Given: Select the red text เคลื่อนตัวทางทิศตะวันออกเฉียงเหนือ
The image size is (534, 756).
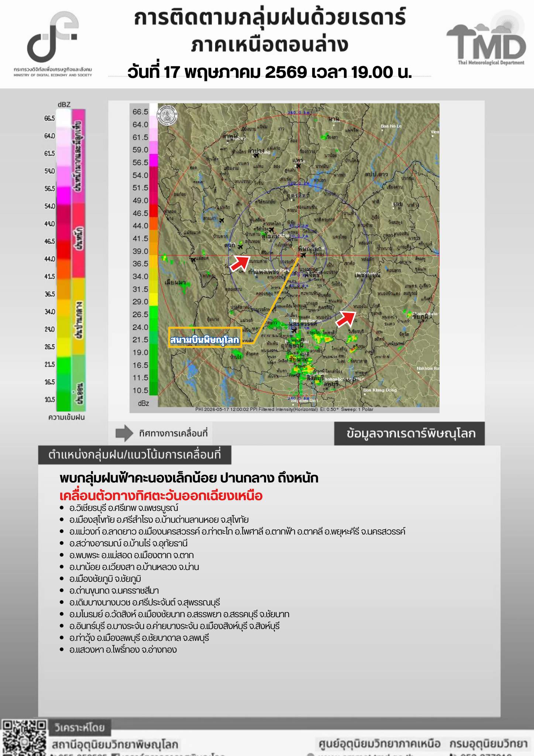Looking at the screenshot, I should click(161, 495).
